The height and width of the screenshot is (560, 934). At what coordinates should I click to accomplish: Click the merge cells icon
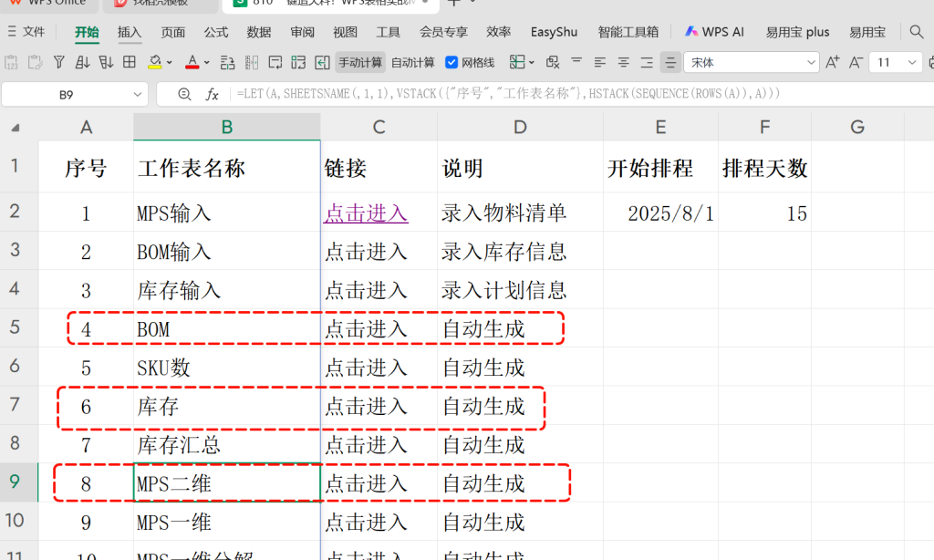pos(298,62)
